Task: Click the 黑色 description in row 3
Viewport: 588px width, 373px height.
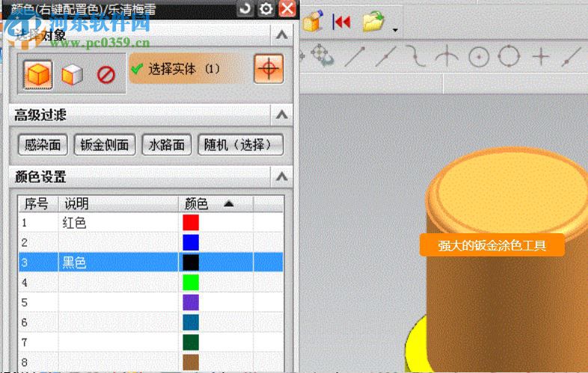Action: [x=74, y=263]
